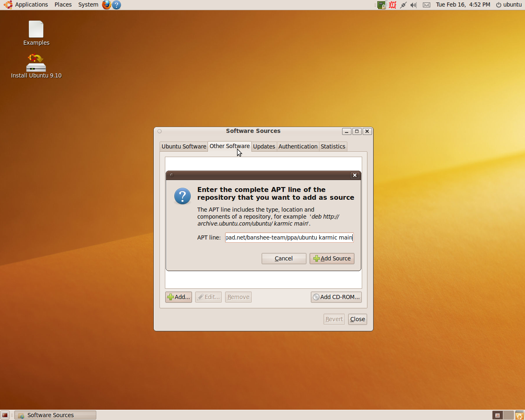Launch Firefox from the top panel
The height and width of the screenshot is (420, 525).
coord(106,5)
